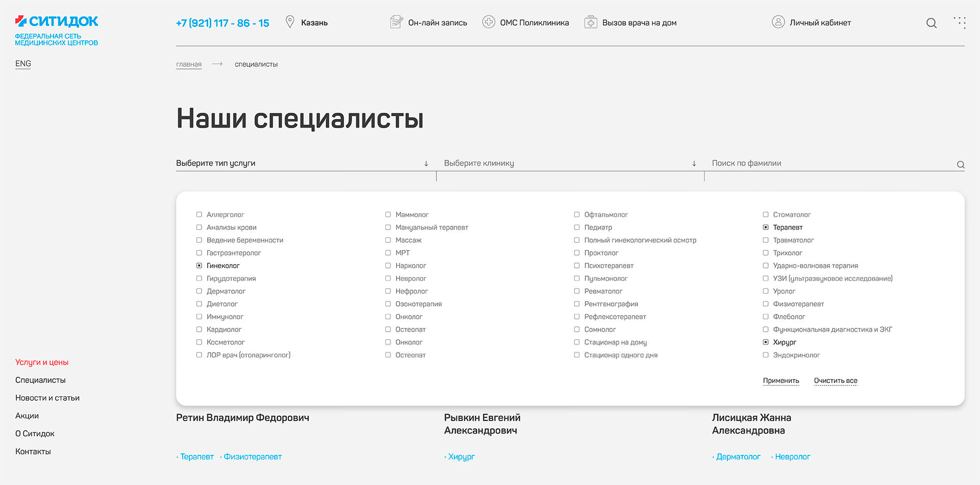Click the phone number +7 (921) 117-86-15
The height and width of the screenshot is (485, 980).
(223, 23)
